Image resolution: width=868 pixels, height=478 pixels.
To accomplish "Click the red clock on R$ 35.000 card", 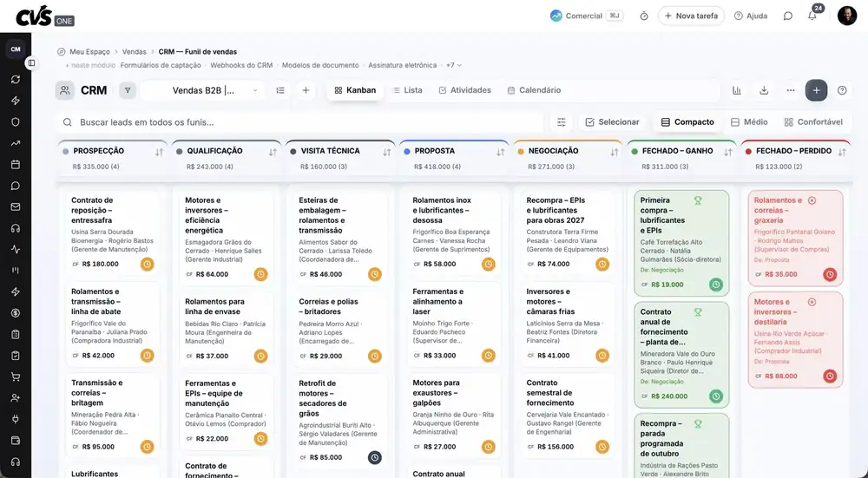I will pyautogui.click(x=829, y=274).
